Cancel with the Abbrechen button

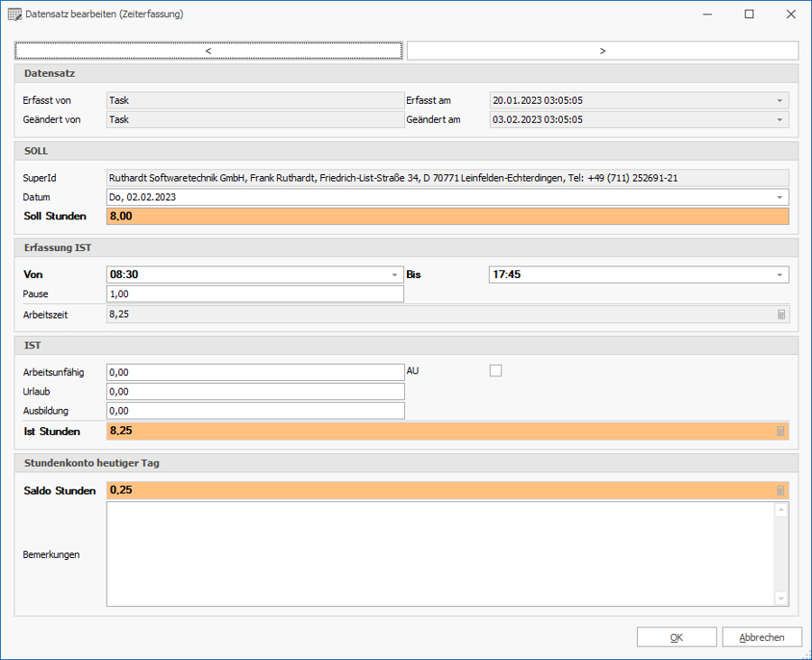pyautogui.click(x=761, y=637)
